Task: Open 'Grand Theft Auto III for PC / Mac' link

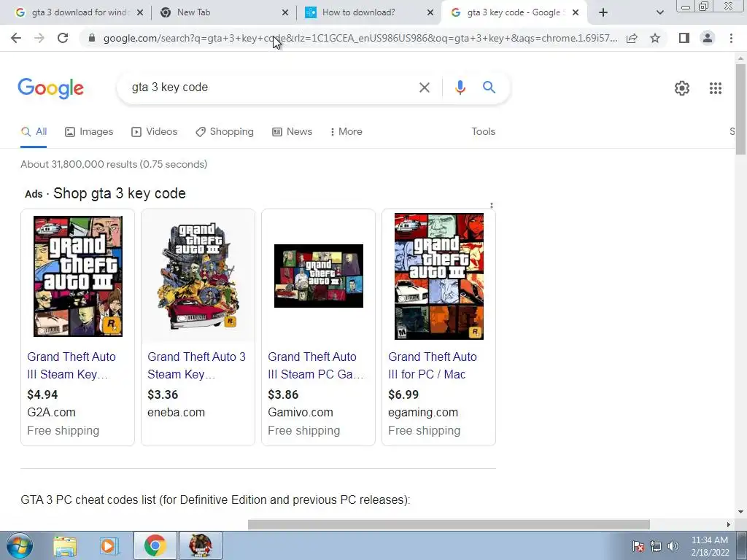Action: click(x=432, y=366)
